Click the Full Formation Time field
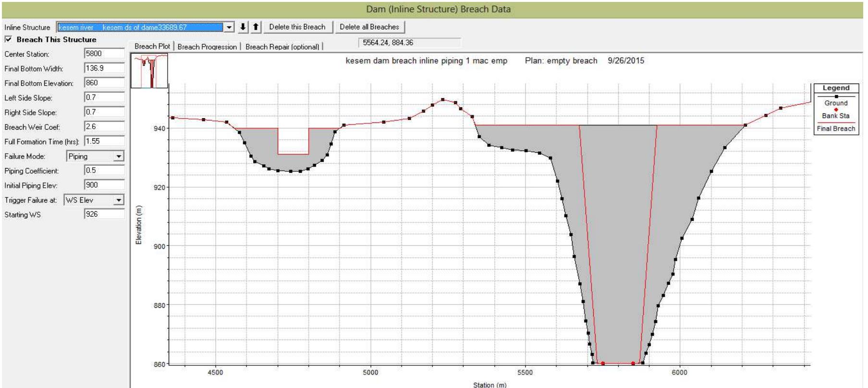 (104, 141)
